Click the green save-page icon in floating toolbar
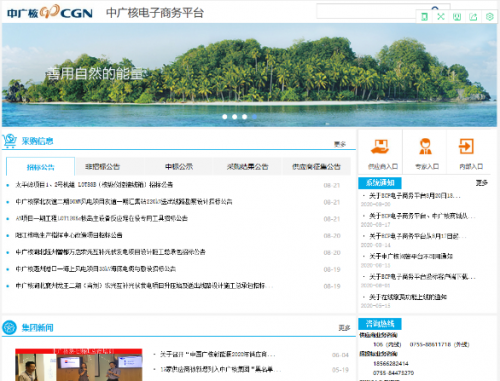 click(x=457, y=17)
